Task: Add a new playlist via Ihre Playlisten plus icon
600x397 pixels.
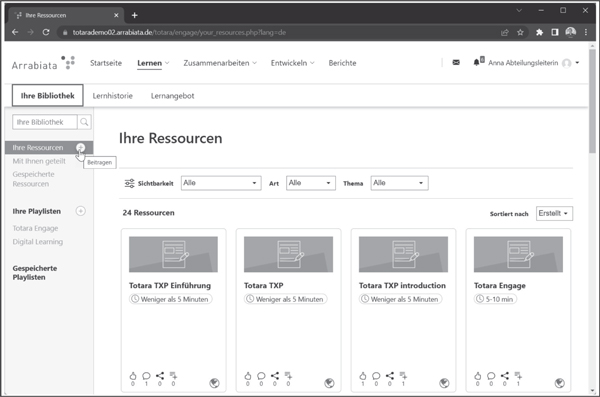Action: tap(80, 211)
